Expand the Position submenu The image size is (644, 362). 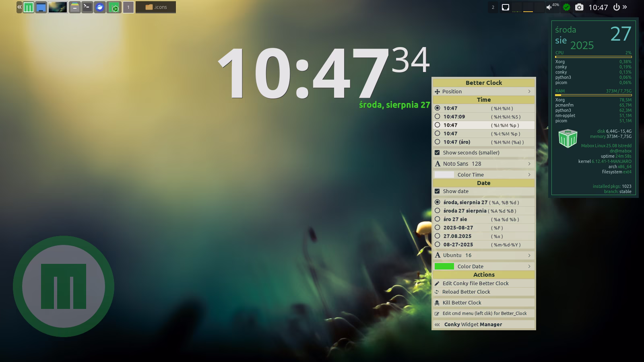483,92
